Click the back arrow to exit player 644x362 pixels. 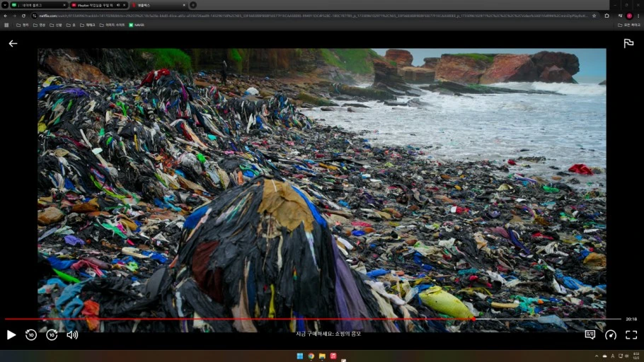coord(13,44)
